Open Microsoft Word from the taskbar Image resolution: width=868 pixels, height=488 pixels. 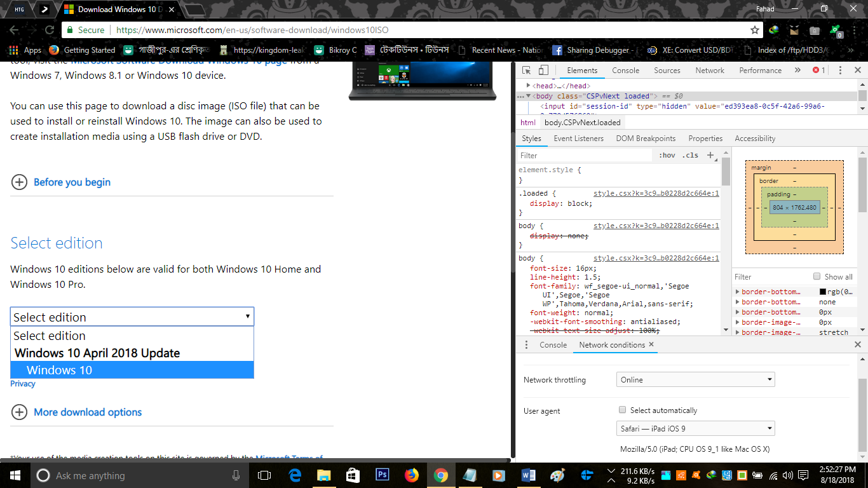529,475
